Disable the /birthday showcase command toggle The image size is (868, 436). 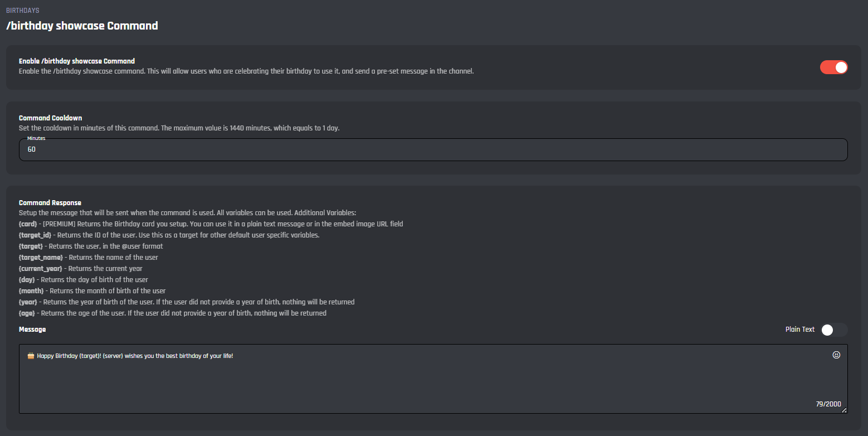click(833, 67)
